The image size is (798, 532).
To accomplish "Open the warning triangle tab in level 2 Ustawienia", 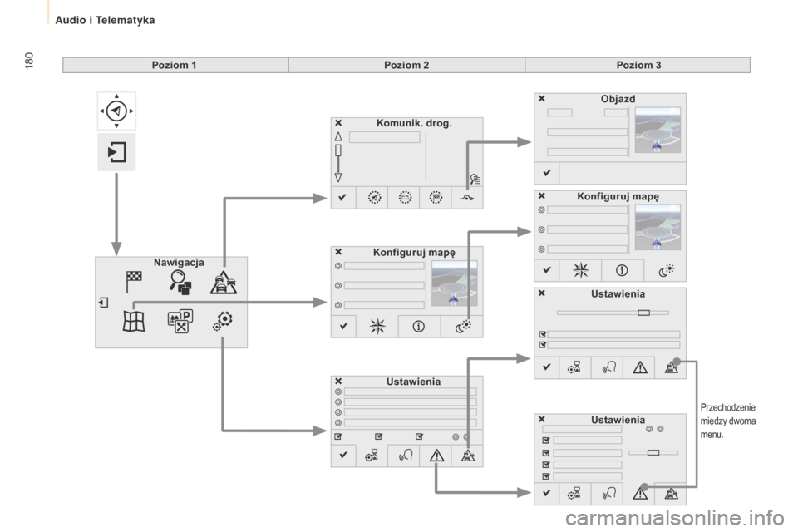I will (436, 456).
